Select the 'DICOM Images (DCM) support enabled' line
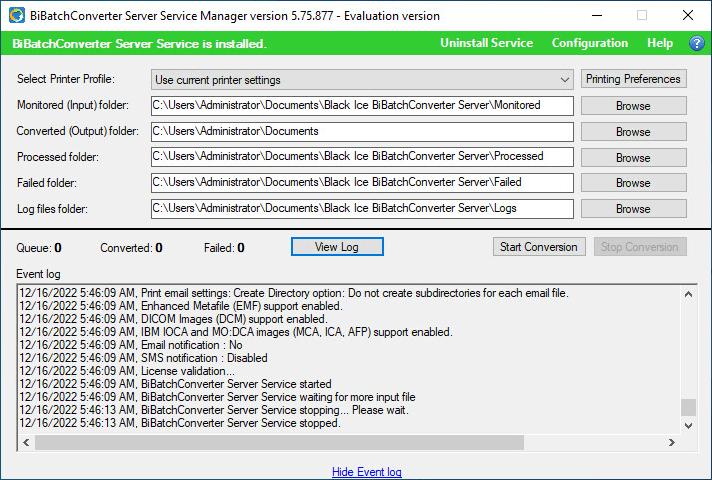712x480 pixels. click(173, 319)
